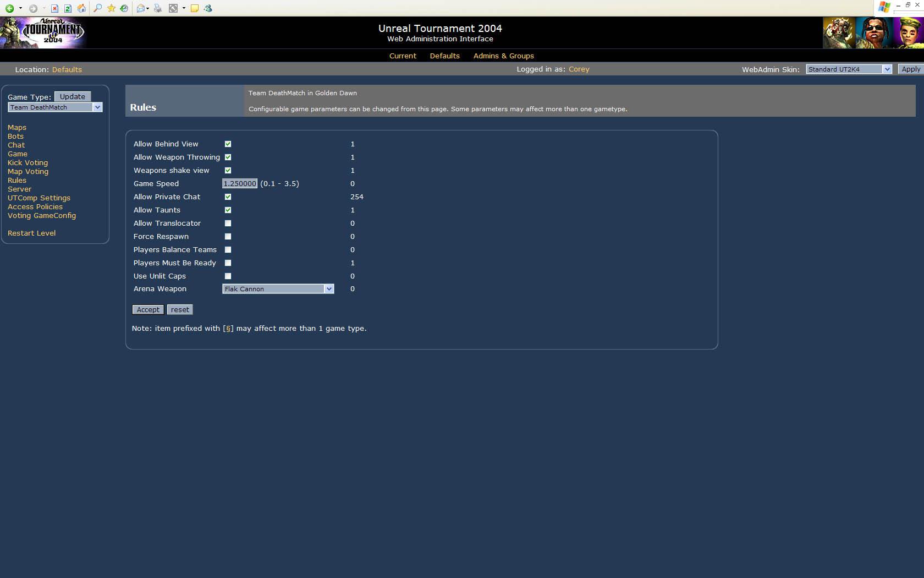
Task: Open Bots in the sidebar menu
Action: pos(15,137)
